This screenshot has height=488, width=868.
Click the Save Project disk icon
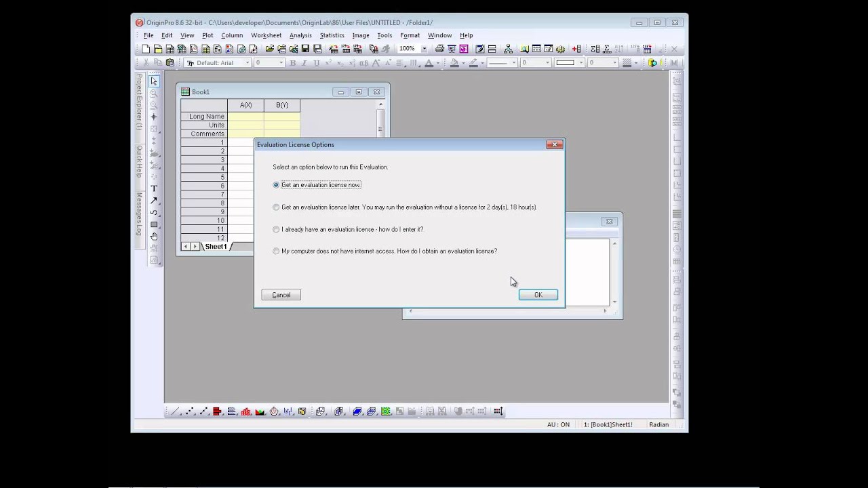pyautogui.click(x=305, y=49)
